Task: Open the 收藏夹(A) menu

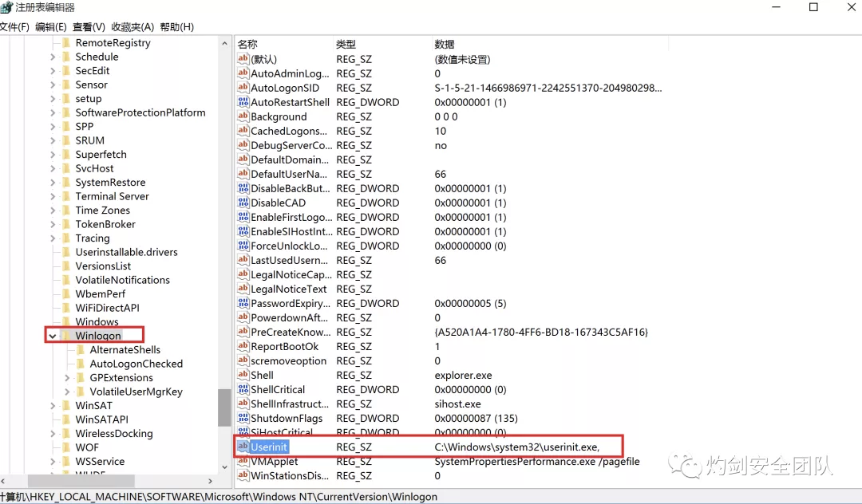Action: pos(132,27)
